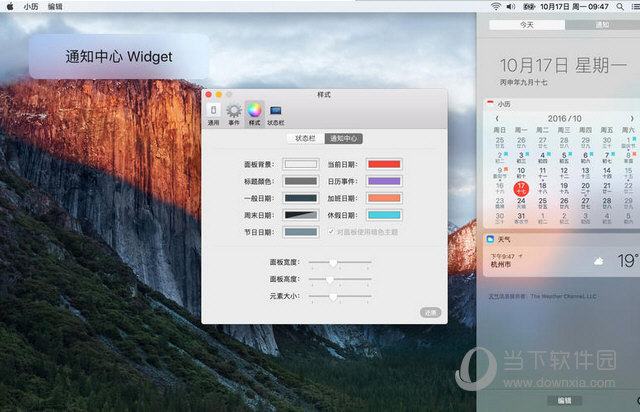Open the 通用 preferences pane icon
The image size is (640, 412).
[213, 114]
